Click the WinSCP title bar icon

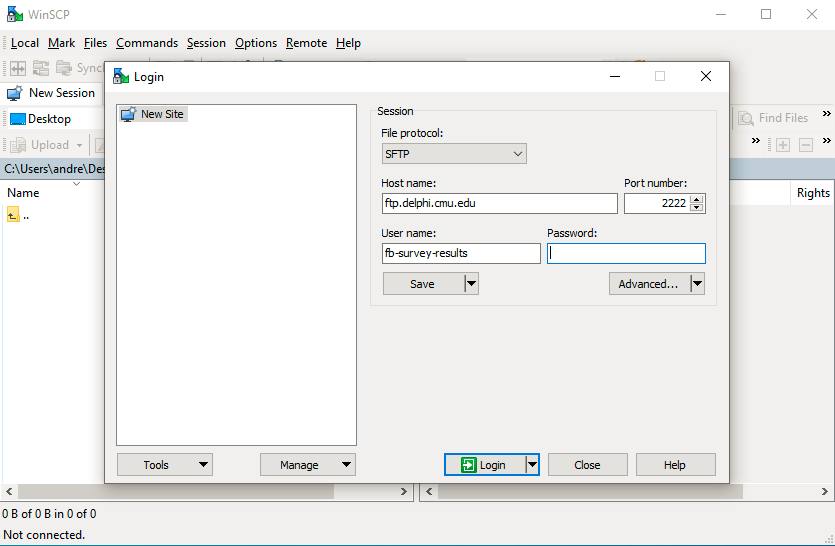(x=14, y=14)
